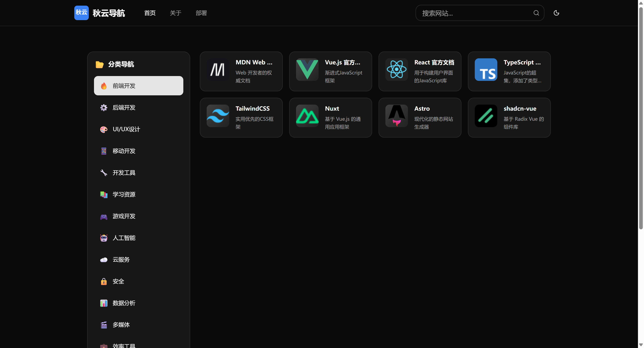Click the search magnifier icon
Screen dimensions: 644x348
(536, 13)
